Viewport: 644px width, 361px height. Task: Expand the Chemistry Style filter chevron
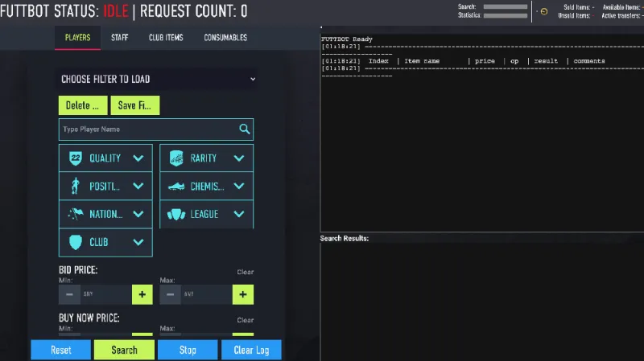click(239, 187)
